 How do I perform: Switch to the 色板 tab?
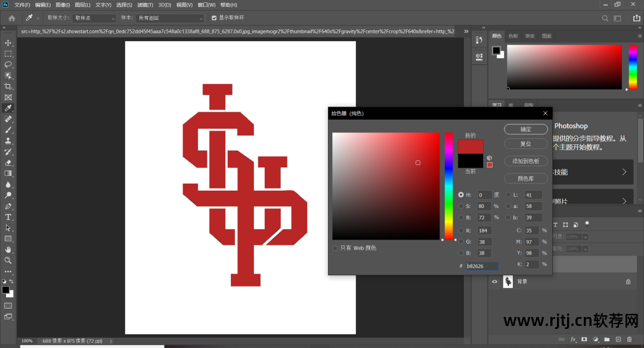(513, 36)
